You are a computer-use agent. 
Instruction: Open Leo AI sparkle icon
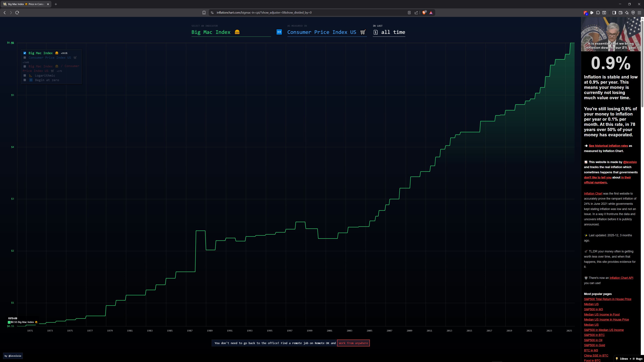click(x=627, y=13)
